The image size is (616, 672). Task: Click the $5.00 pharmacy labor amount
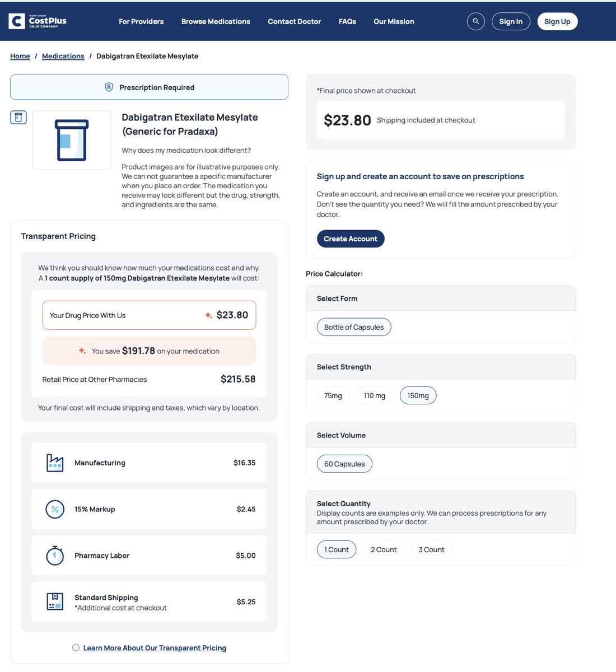click(x=246, y=556)
